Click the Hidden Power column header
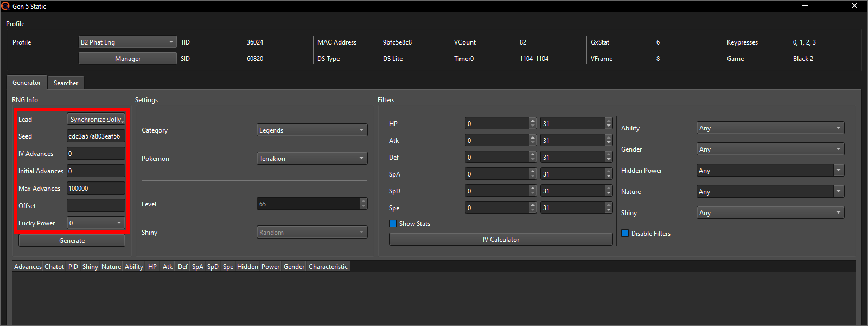The height and width of the screenshot is (326, 868). click(x=258, y=266)
